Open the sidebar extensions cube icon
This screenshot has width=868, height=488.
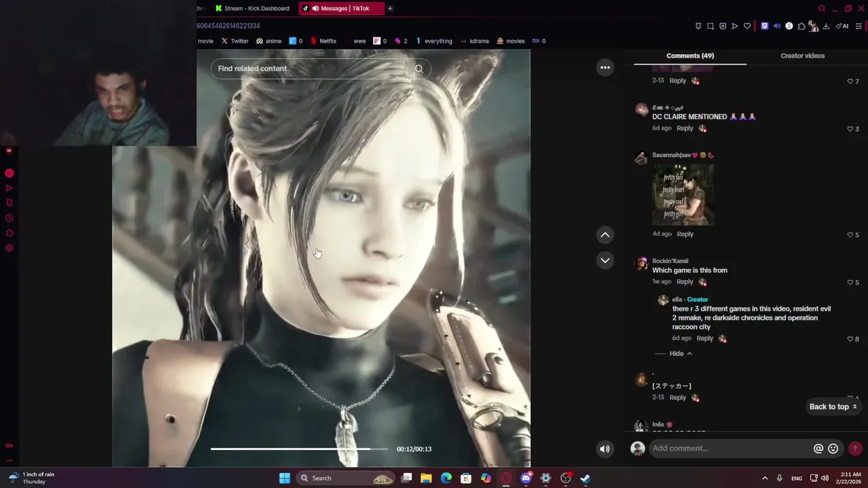9,233
